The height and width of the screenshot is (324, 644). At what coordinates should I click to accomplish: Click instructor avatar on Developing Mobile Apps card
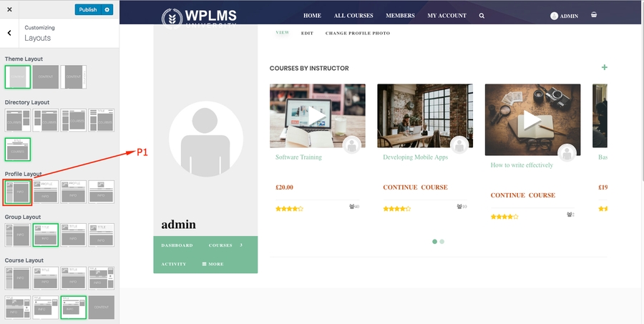point(459,145)
